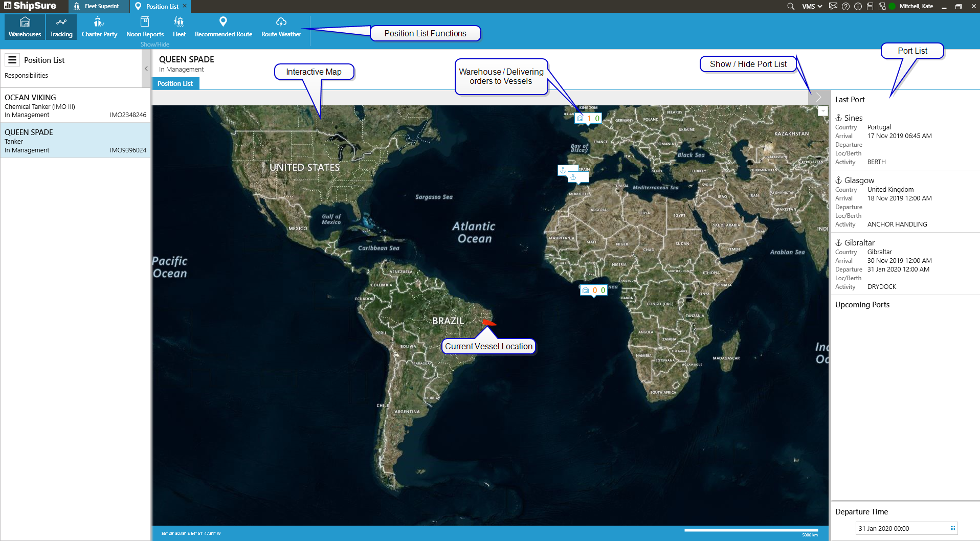This screenshot has height=541, width=980.
Task: Select OCEAN VIKING vessel in list
Action: click(75, 106)
